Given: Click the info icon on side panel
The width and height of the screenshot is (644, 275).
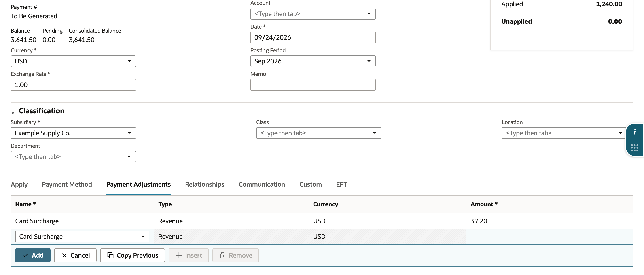Looking at the screenshot, I should pos(635,132).
